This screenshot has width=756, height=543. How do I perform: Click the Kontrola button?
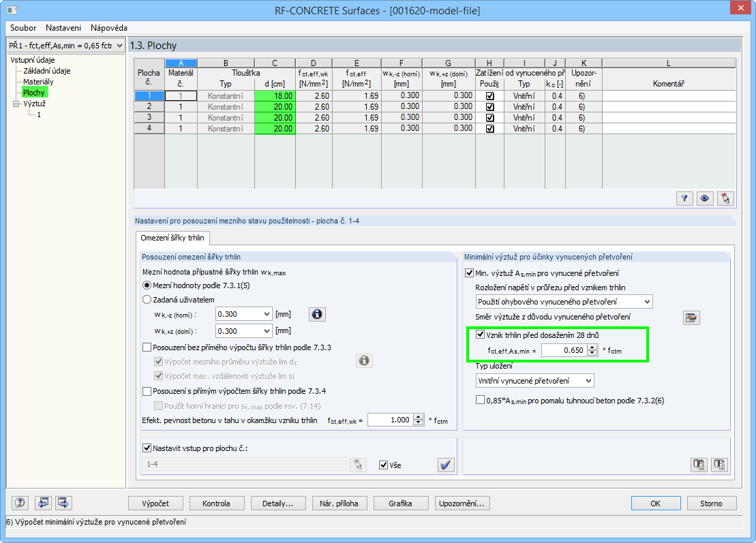[216, 503]
